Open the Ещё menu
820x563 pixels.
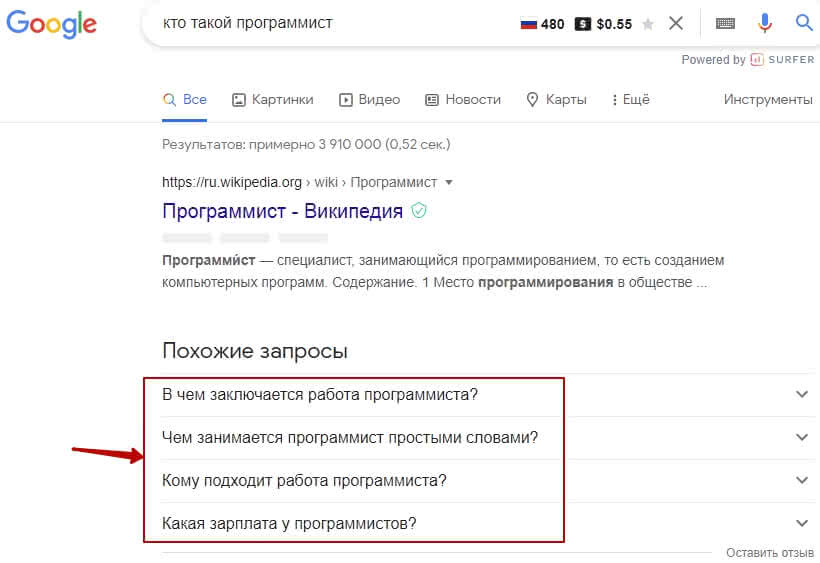[631, 99]
